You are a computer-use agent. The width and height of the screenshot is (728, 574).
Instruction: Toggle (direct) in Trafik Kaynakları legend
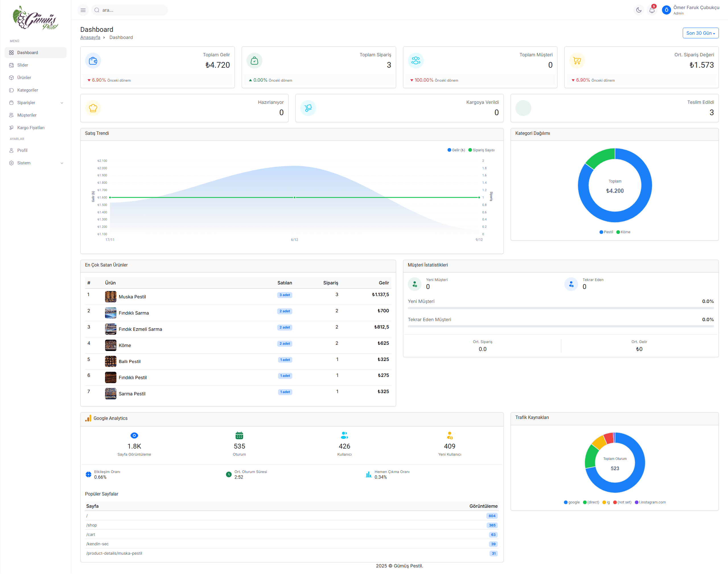[x=591, y=502]
